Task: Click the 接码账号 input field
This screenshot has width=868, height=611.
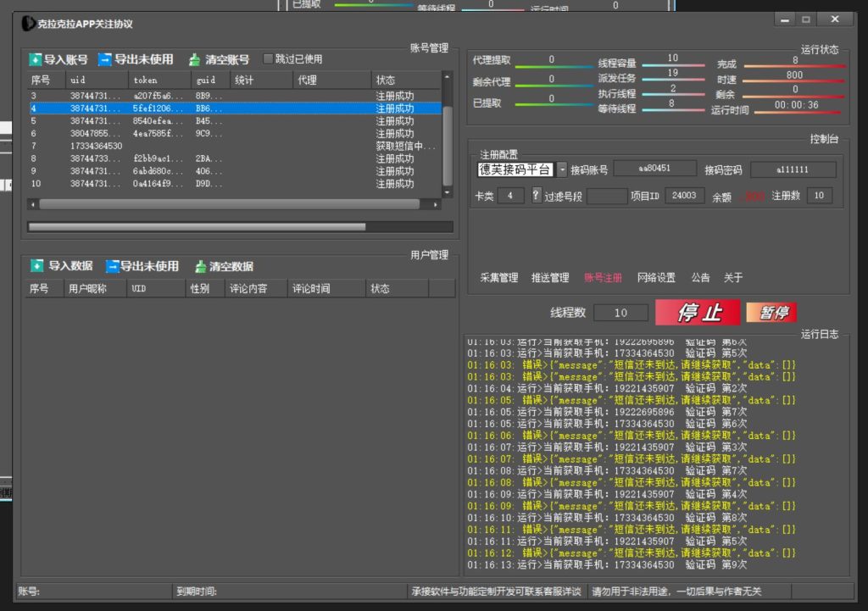Action: tap(654, 169)
